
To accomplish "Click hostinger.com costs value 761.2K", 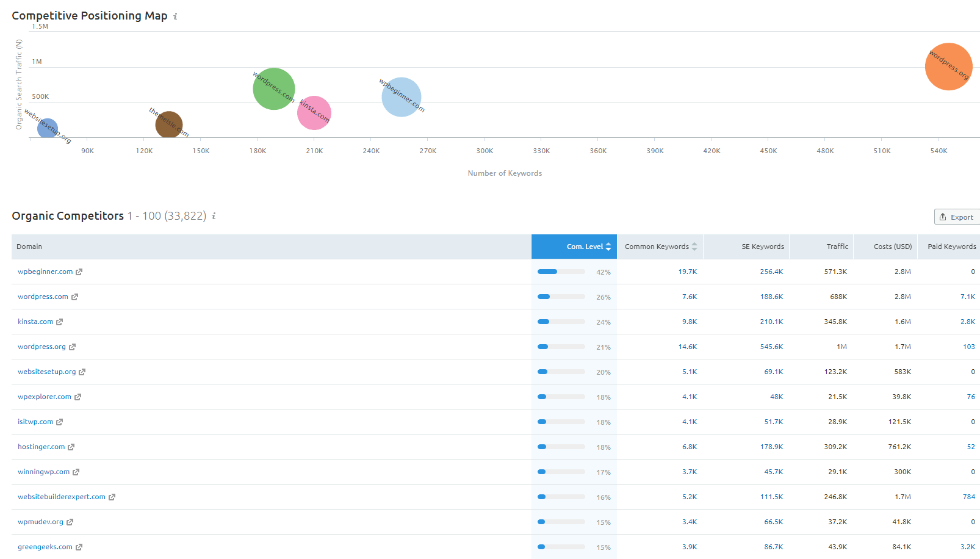I will coord(899,447).
